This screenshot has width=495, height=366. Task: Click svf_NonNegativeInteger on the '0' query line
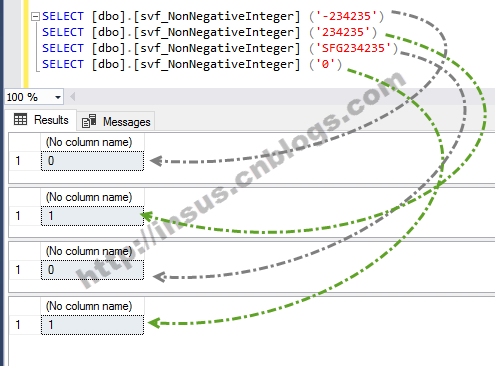217,64
